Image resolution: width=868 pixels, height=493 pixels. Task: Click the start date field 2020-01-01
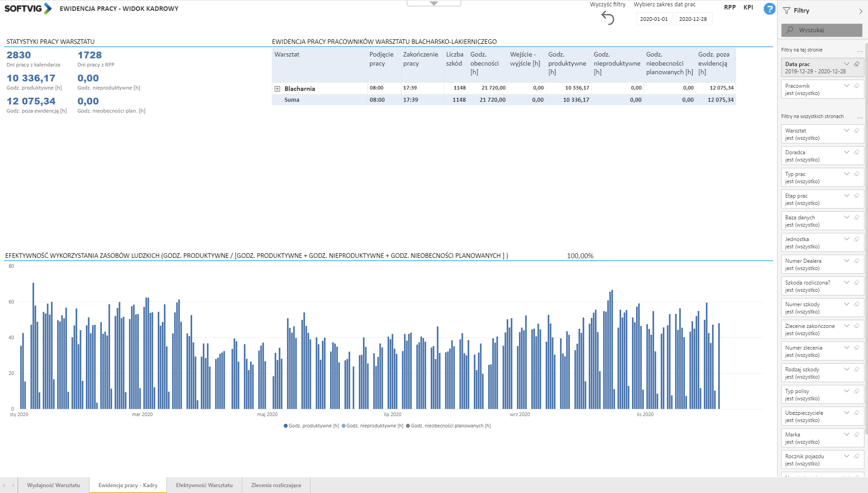pos(654,19)
